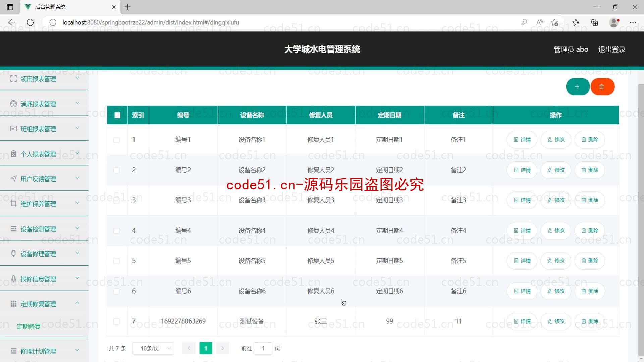Screen dimensions: 644x362
Task: Open the browser collections icon
Action: pyautogui.click(x=594, y=22)
